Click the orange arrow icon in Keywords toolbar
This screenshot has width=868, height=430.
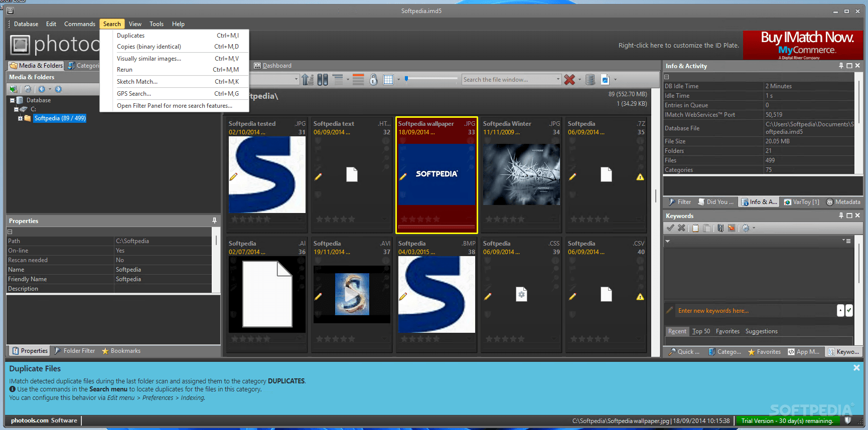pos(732,228)
